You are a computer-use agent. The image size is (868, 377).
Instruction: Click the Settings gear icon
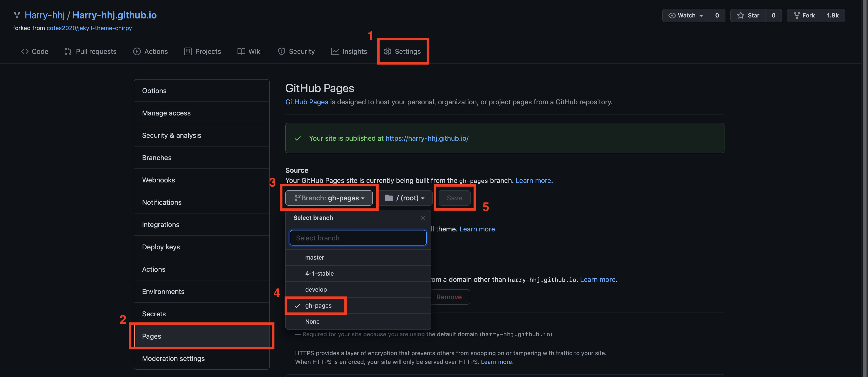tap(388, 51)
